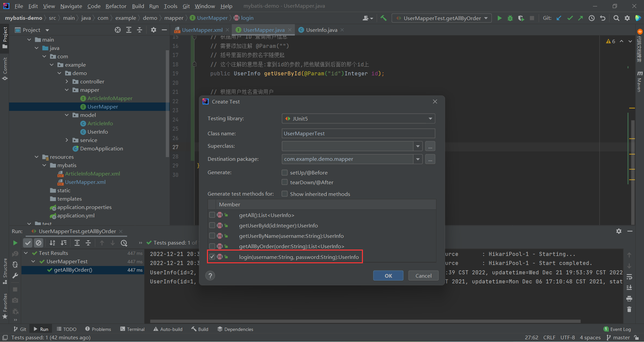Click sort alphabetically icon in Run panel
Image resolution: width=644 pixels, height=342 pixels.
[x=52, y=243]
